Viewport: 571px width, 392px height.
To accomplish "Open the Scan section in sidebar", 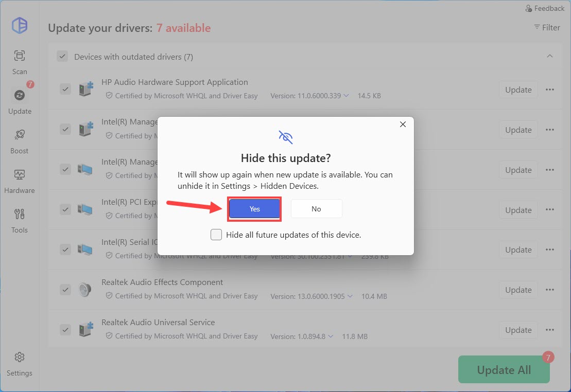I will [x=19, y=62].
